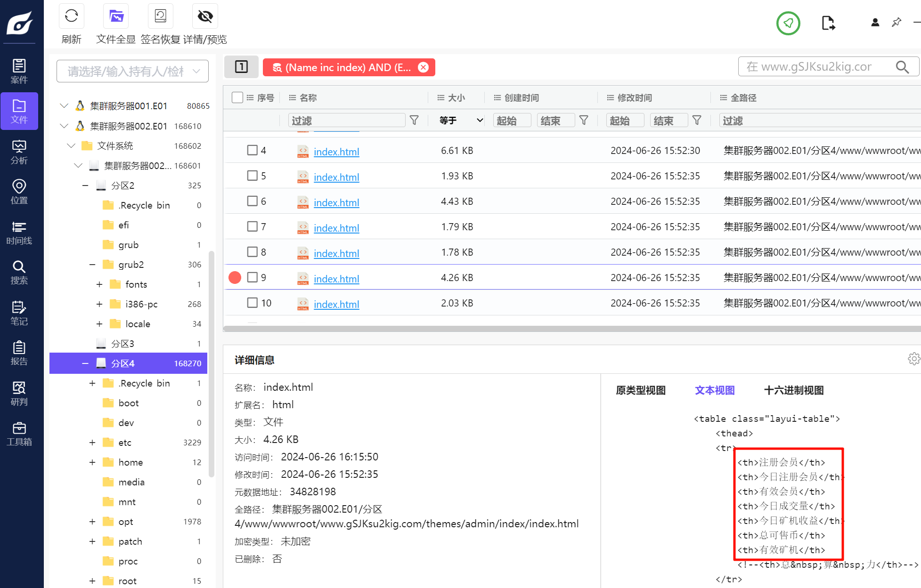The image size is (921, 588).
Task: Check the checkbox for row 6
Action: pos(253,201)
